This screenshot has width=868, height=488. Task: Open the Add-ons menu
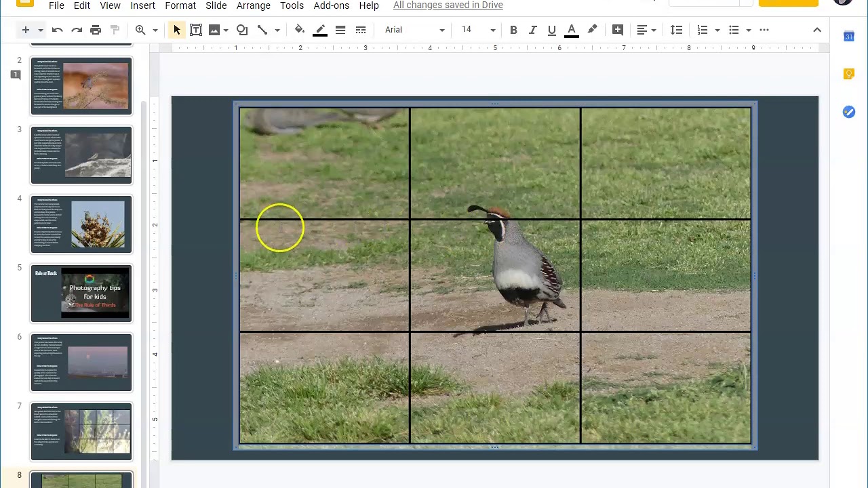[x=332, y=5]
